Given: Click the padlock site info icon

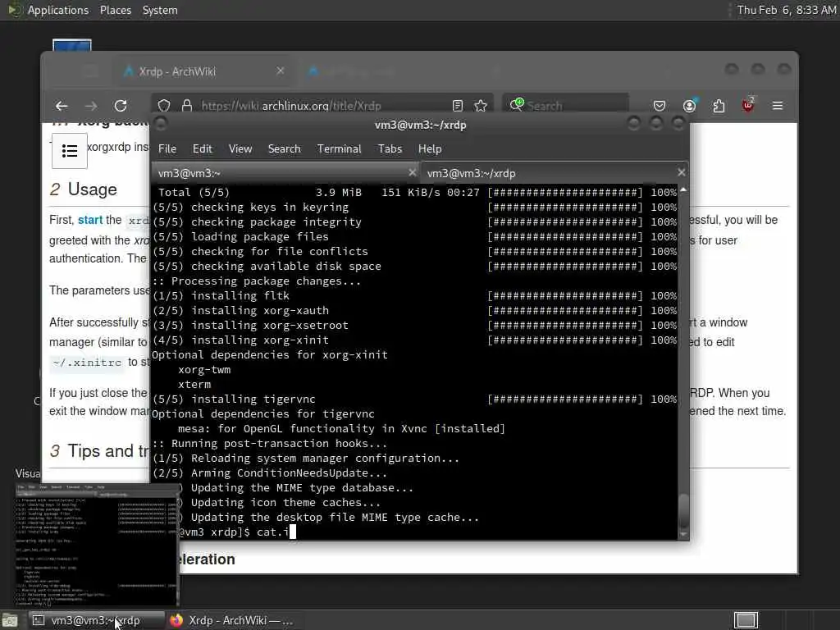Looking at the screenshot, I should click(x=187, y=106).
